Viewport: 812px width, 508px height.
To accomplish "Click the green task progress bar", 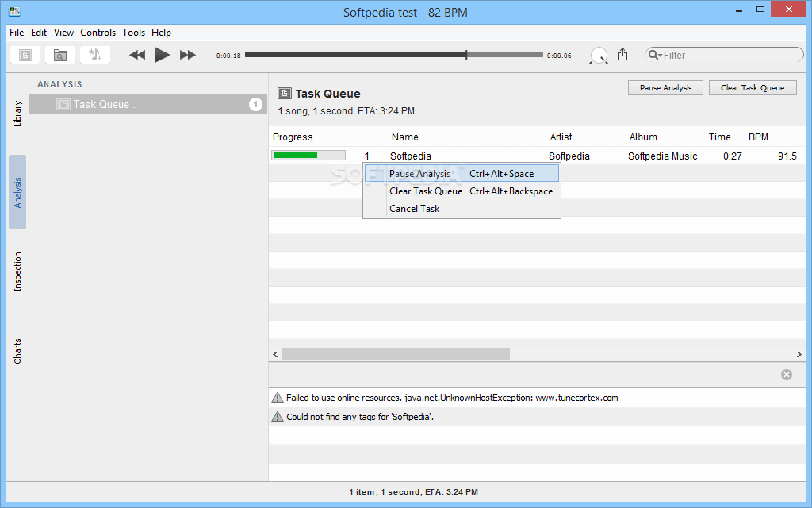I will click(308, 155).
